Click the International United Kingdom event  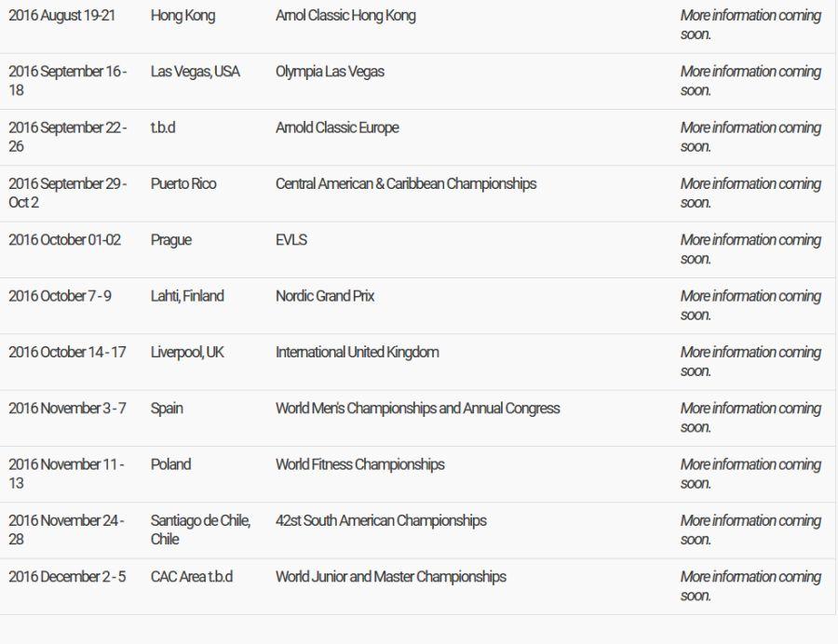pyautogui.click(x=358, y=352)
